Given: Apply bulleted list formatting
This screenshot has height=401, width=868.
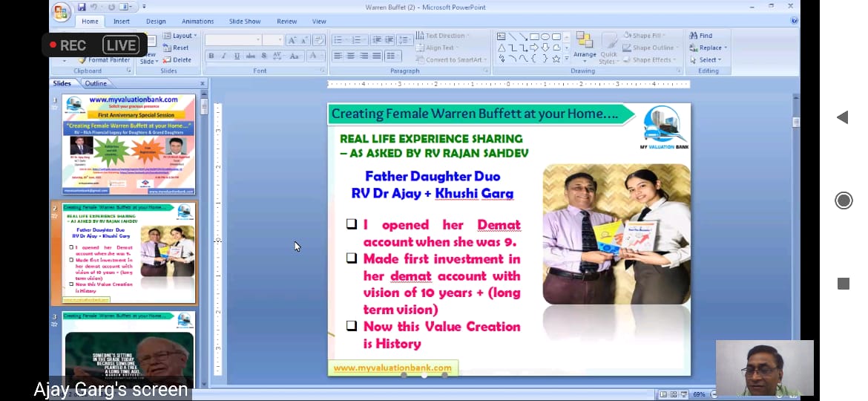Looking at the screenshot, I should [x=340, y=40].
